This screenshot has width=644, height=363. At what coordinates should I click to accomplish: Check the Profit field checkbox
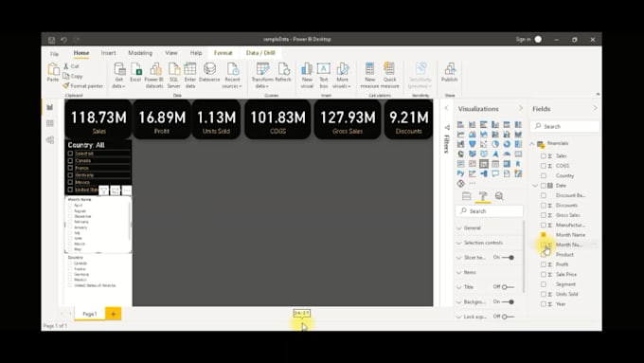coord(544,264)
